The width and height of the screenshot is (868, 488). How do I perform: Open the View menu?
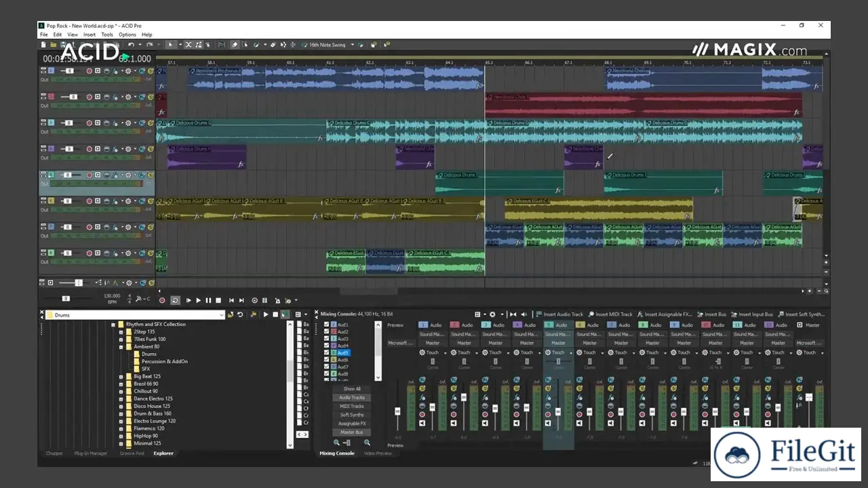coord(73,35)
